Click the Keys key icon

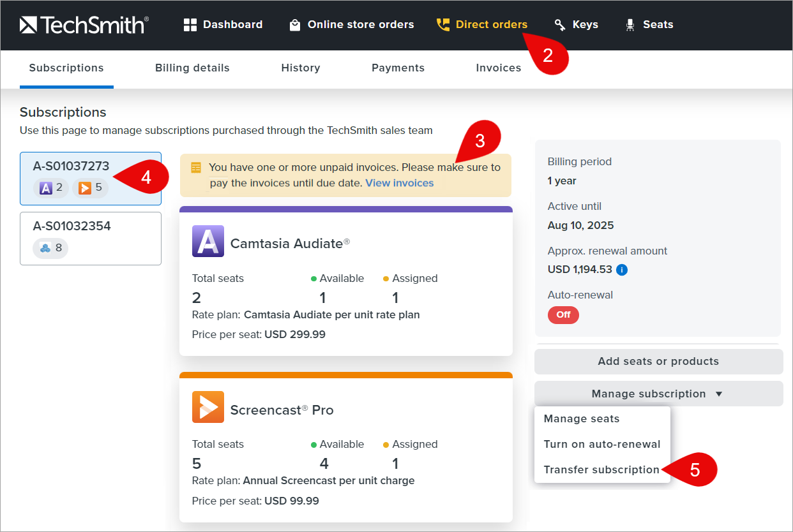(560, 25)
